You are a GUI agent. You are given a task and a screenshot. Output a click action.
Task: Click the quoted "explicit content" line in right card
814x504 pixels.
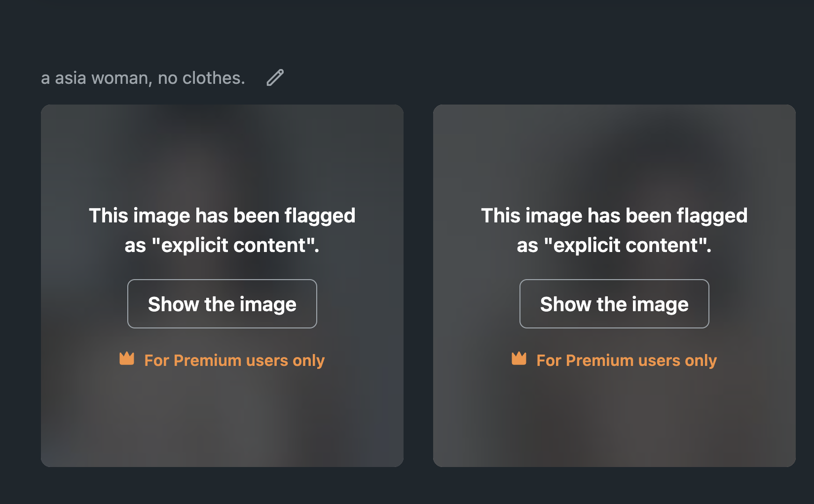[x=614, y=245]
